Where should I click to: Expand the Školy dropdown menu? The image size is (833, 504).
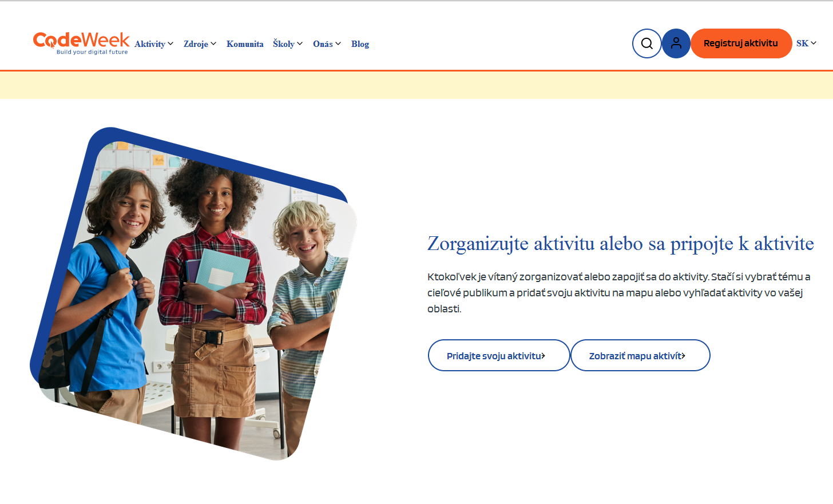coord(288,44)
